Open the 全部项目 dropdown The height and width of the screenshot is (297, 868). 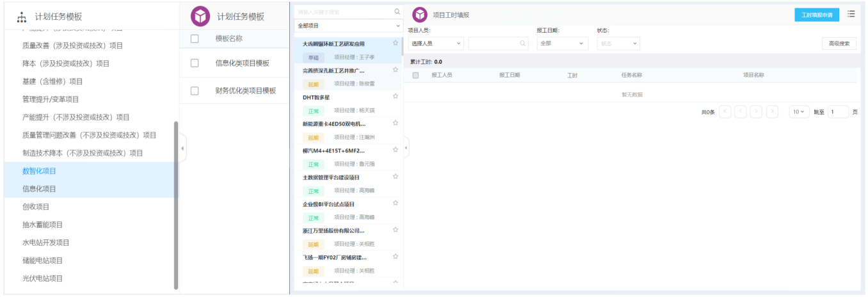click(348, 26)
